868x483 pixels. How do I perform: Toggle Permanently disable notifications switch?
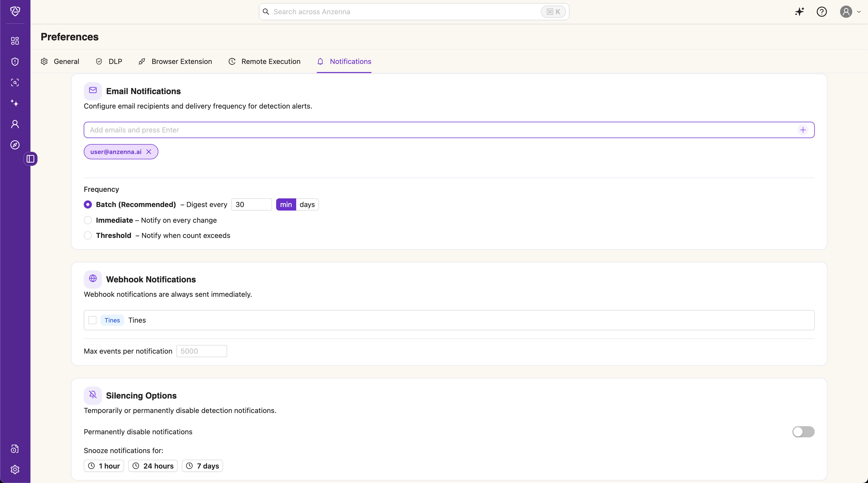tap(803, 432)
